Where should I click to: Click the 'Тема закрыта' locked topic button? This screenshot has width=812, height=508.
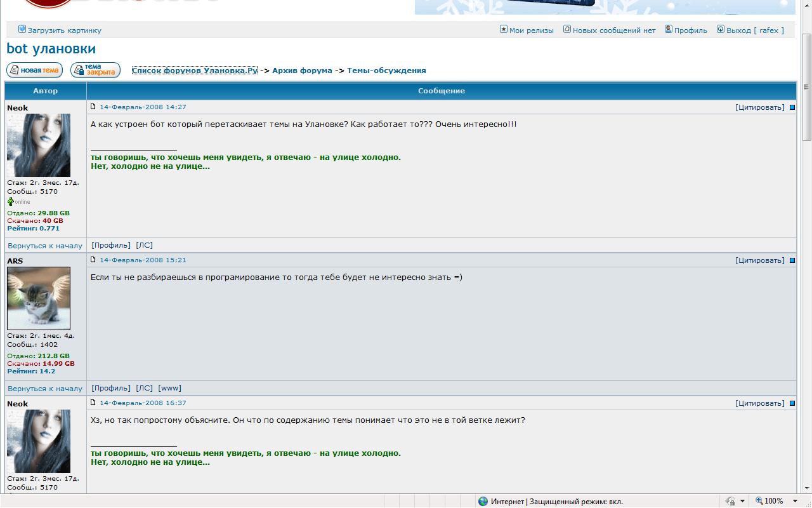pos(95,70)
